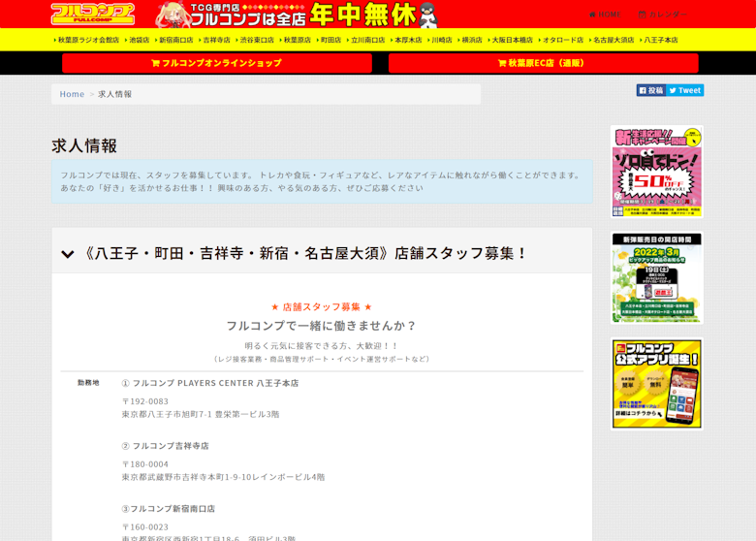The width and height of the screenshot is (756, 541).
Task: Open 秋葉原ラジオ会館店 store page
Action: 86,40
